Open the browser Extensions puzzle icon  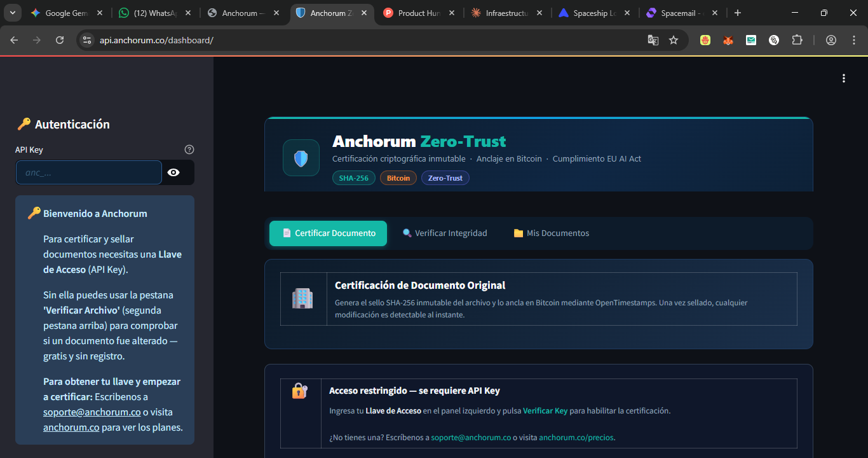click(797, 39)
